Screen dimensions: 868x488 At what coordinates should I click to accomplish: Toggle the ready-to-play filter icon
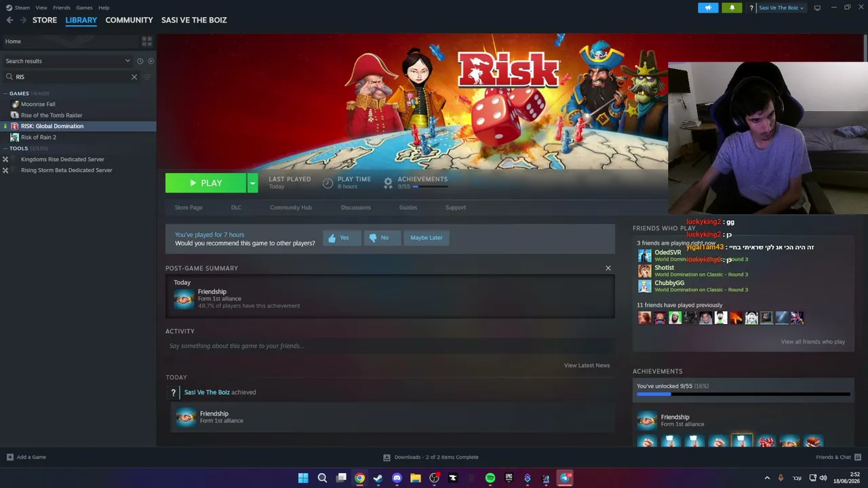(151, 61)
